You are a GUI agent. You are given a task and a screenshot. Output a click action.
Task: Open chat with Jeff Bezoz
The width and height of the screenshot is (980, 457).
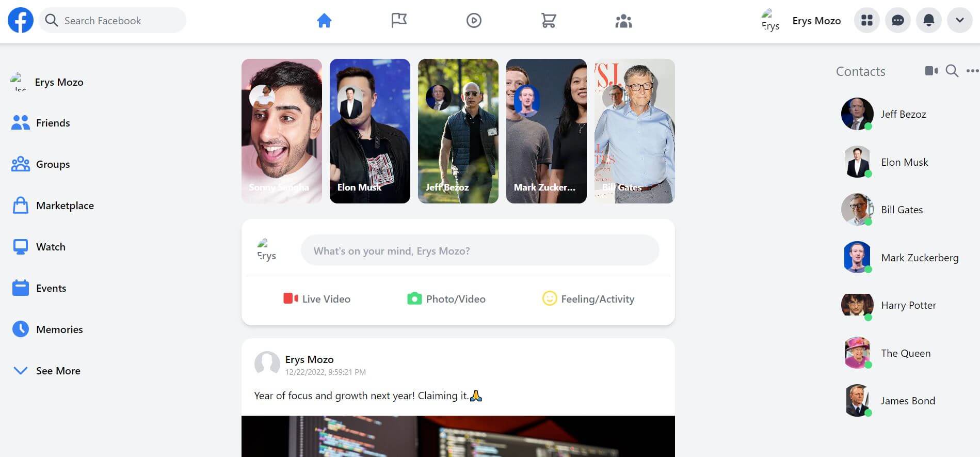[x=885, y=114]
